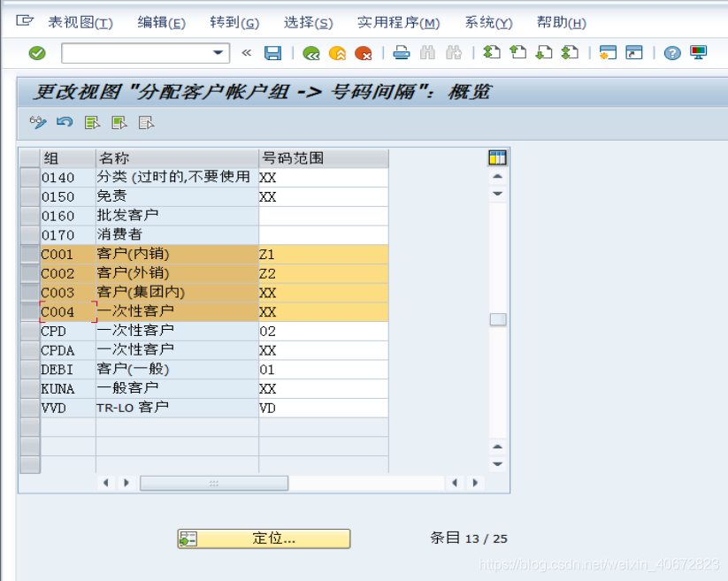This screenshot has width=728, height=581.
Task: Click the 名称 column header
Action: click(x=177, y=158)
